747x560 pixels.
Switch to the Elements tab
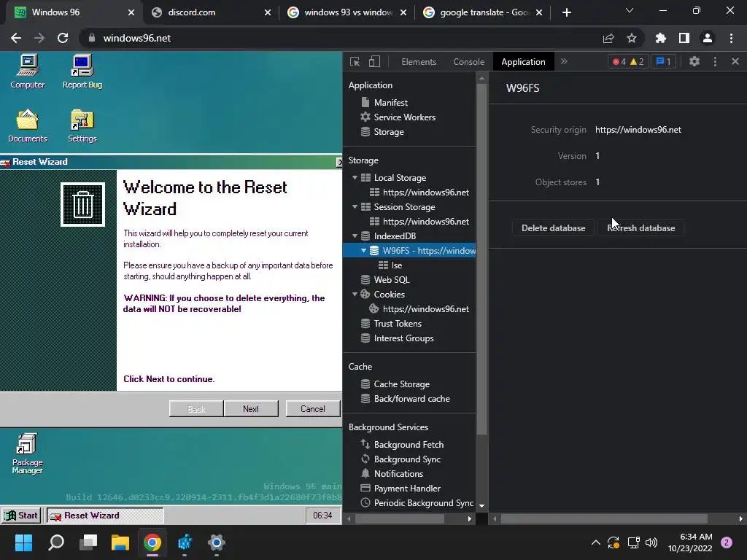(x=419, y=62)
